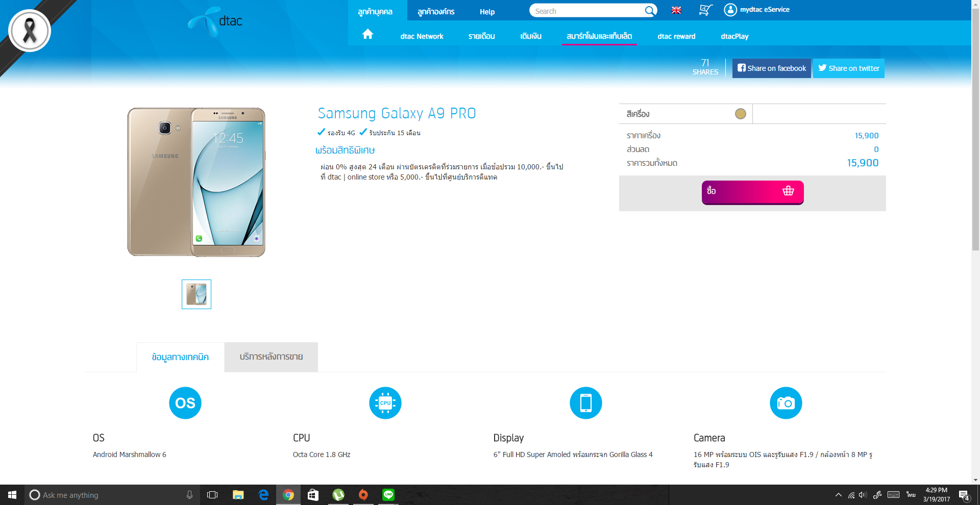Image resolution: width=980 pixels, height=505 pixels.
Task: Click the CPU spec icon
Action: pos(385,403)
